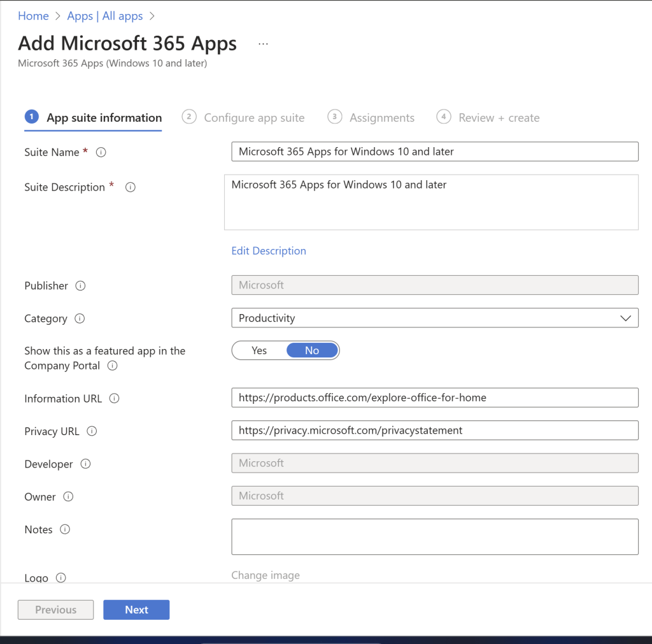The image size is (652, 644).
Task: Click the Privacy URL info icon
Action: (92, 431)
